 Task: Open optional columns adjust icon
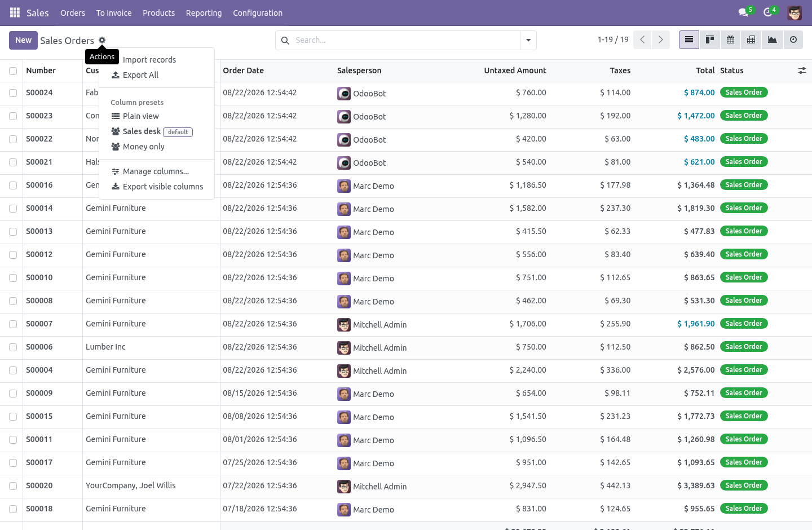[802, 70]
